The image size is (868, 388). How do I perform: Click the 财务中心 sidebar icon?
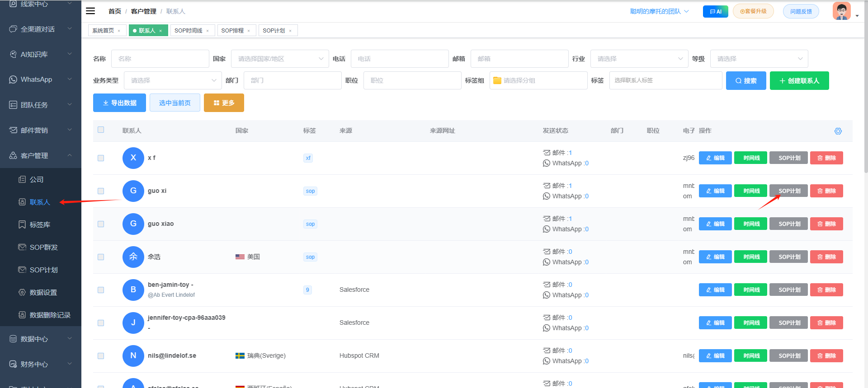[13, 364]
